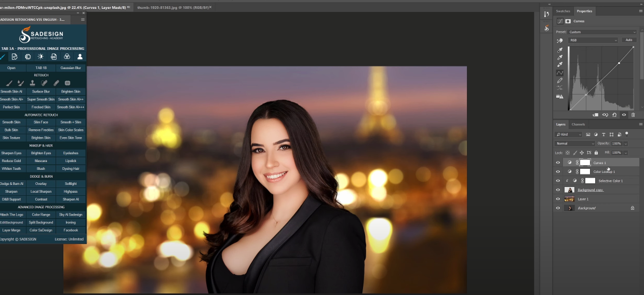Hide the Background layer
The image size is (644, 295).
(558, 208)
